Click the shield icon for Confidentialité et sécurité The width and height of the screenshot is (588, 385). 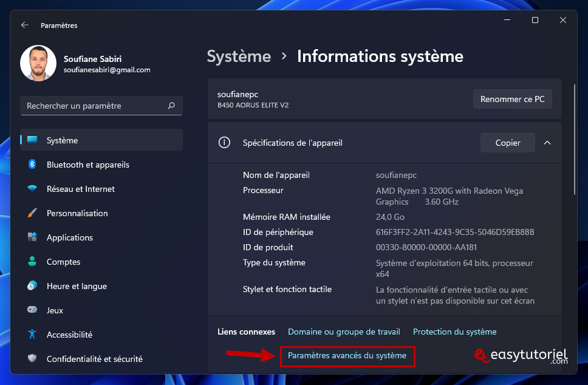pos(32,358)
